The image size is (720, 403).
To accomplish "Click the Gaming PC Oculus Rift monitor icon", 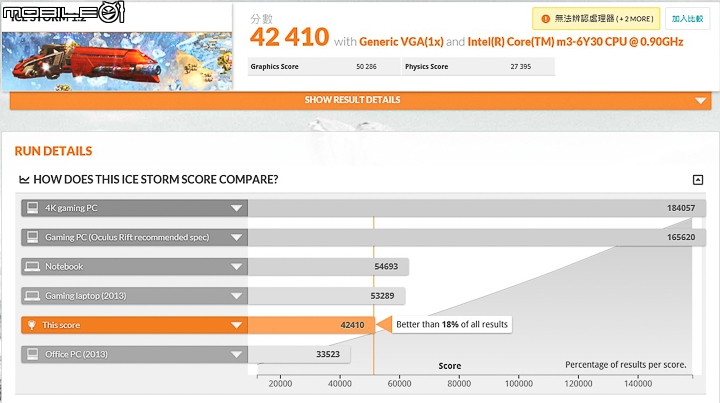I will coord(33,237).
